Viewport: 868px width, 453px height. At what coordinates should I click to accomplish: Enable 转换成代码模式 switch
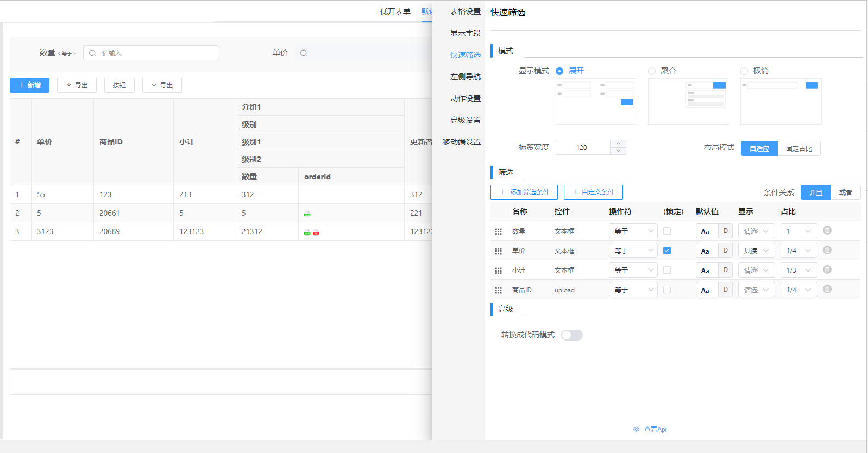click(571, 335)
